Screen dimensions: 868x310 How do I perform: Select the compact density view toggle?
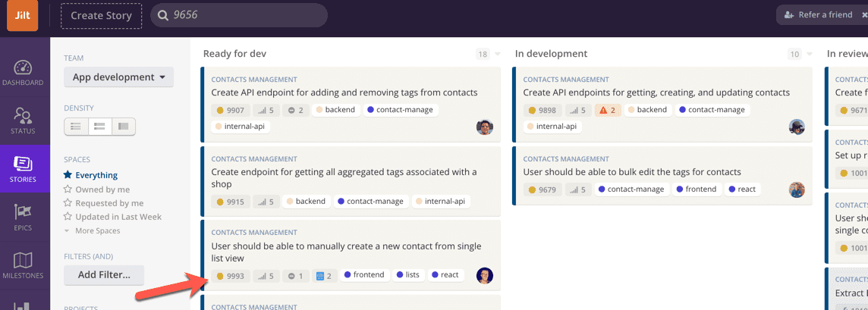[x=76, y=127]
